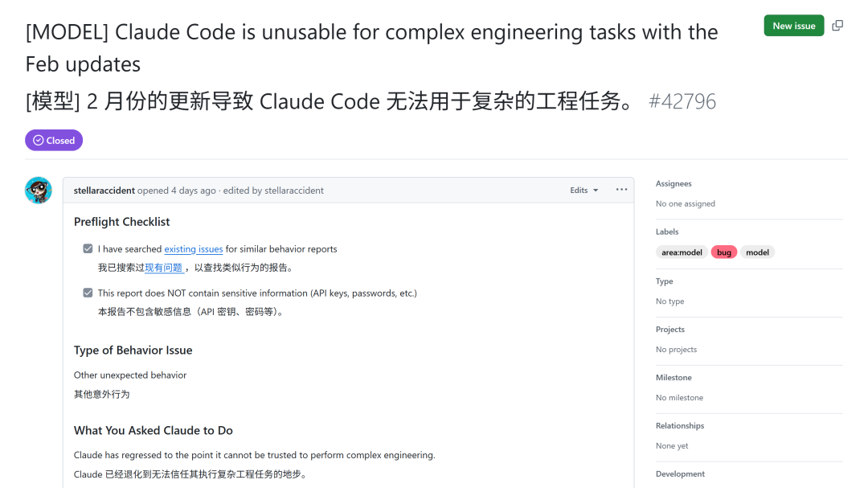Select the model label tag
Viewport: 868px width, 488px height.
(757, 252)
